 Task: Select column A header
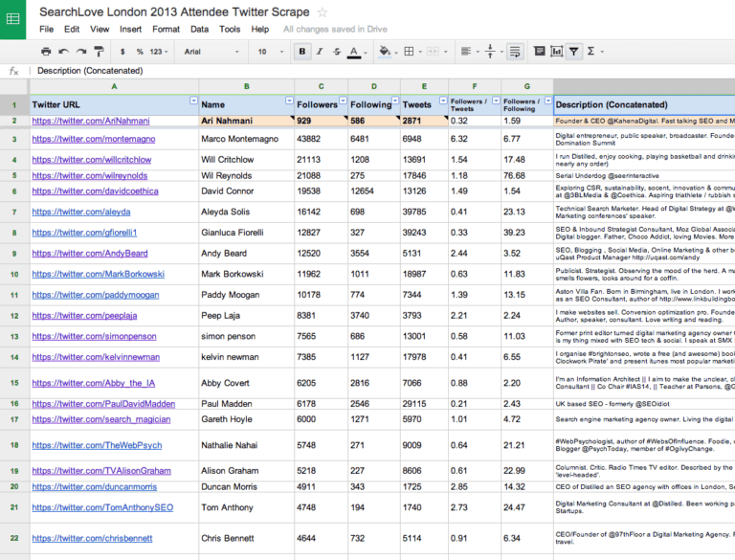[x=114, y=86]
